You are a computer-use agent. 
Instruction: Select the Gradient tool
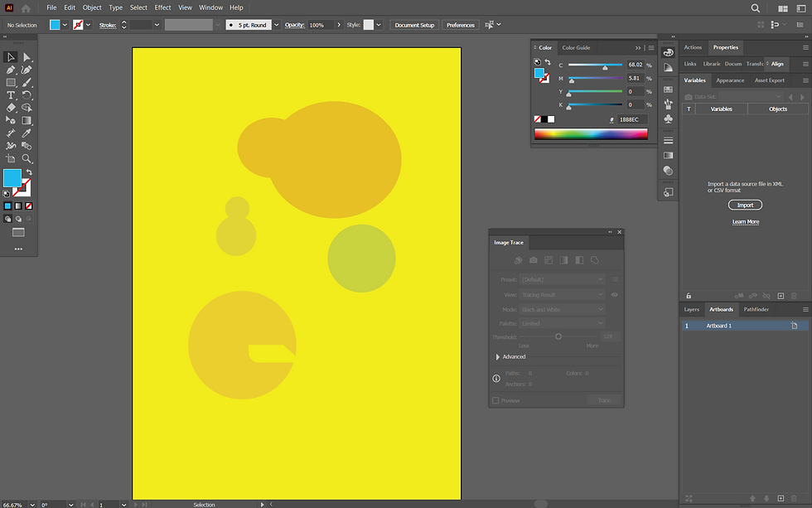pos(27,121)
